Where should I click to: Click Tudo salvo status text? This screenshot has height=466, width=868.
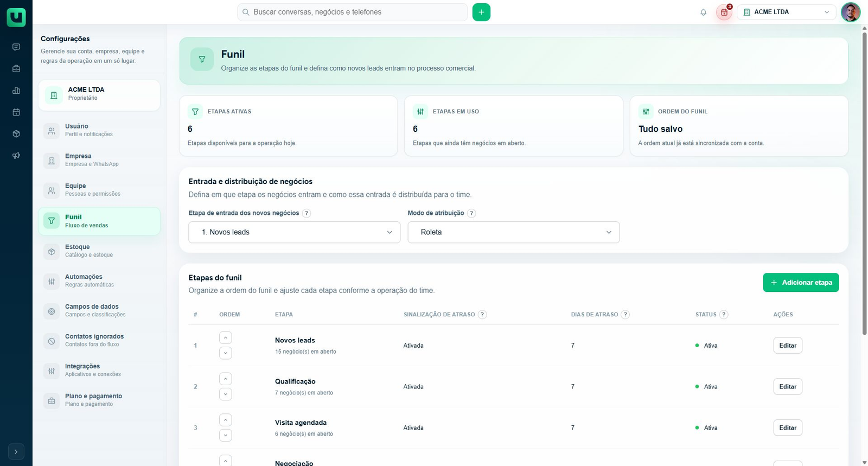coord(660,129)
